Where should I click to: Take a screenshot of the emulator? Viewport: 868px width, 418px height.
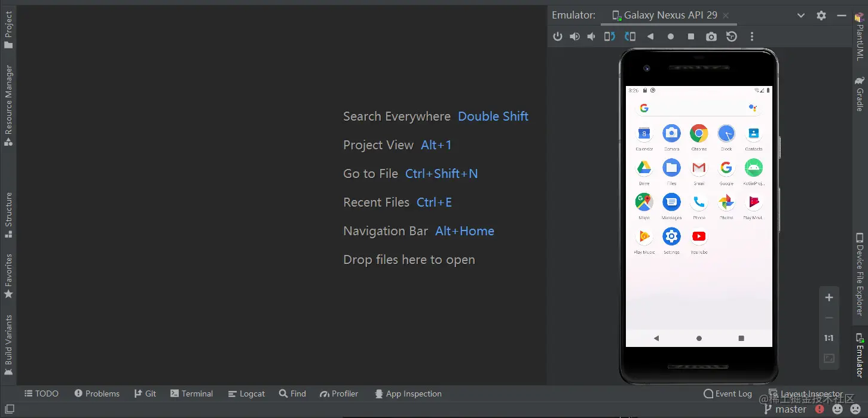(x=711, y=36)
